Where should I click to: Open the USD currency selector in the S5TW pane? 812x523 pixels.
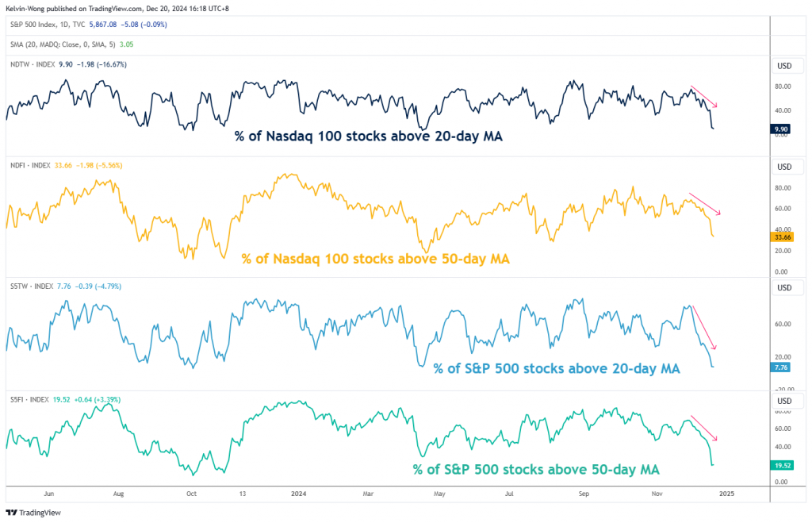tap(784, 287)
